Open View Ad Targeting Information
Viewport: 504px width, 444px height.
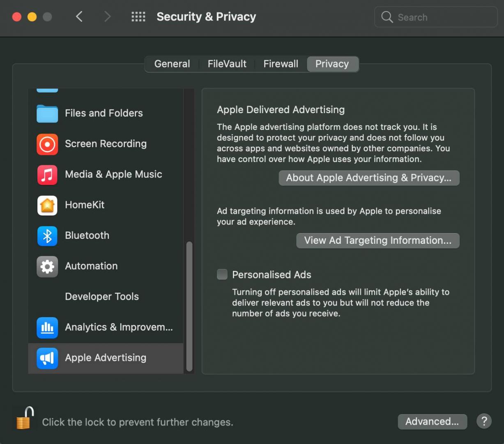click(377, 240)
